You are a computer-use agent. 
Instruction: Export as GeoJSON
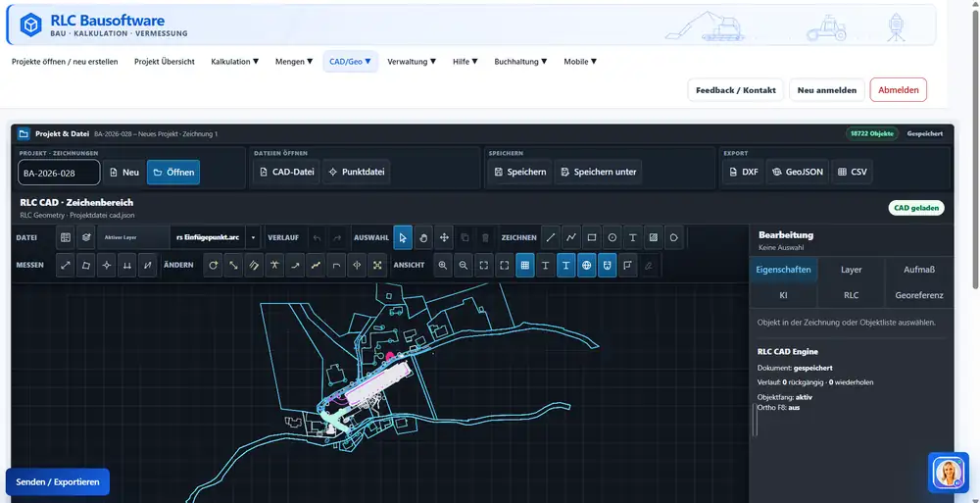click(798, 172)
